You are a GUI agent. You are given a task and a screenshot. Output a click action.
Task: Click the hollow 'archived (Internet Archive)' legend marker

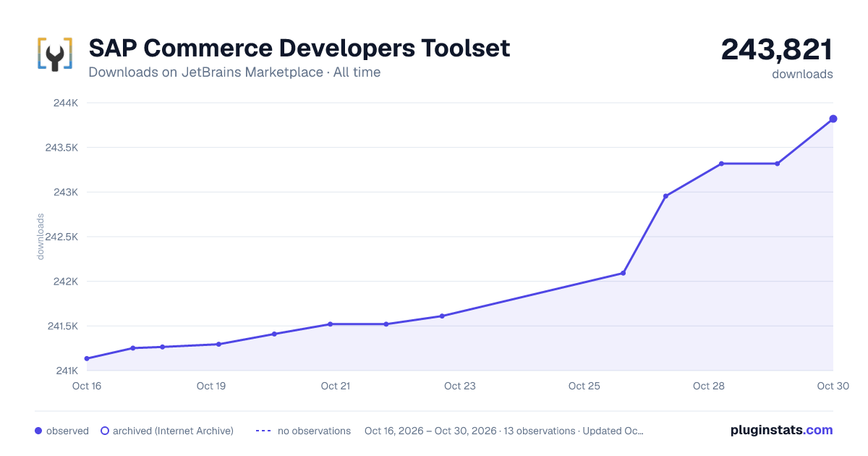[x=105, y=431]
